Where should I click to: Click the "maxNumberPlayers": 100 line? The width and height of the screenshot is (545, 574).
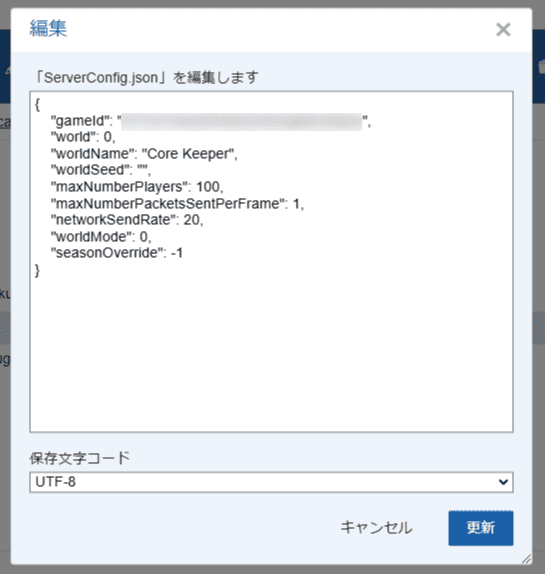(137, 187)
